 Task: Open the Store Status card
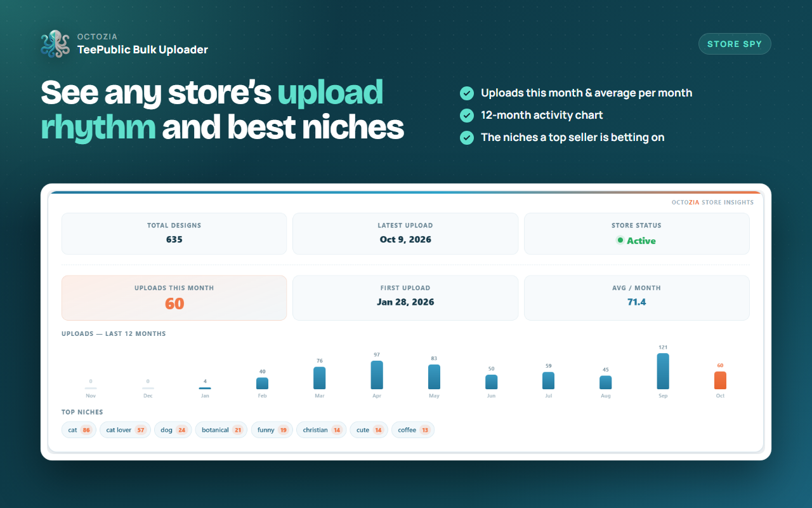pyautogui.click(x=637, y=234)
